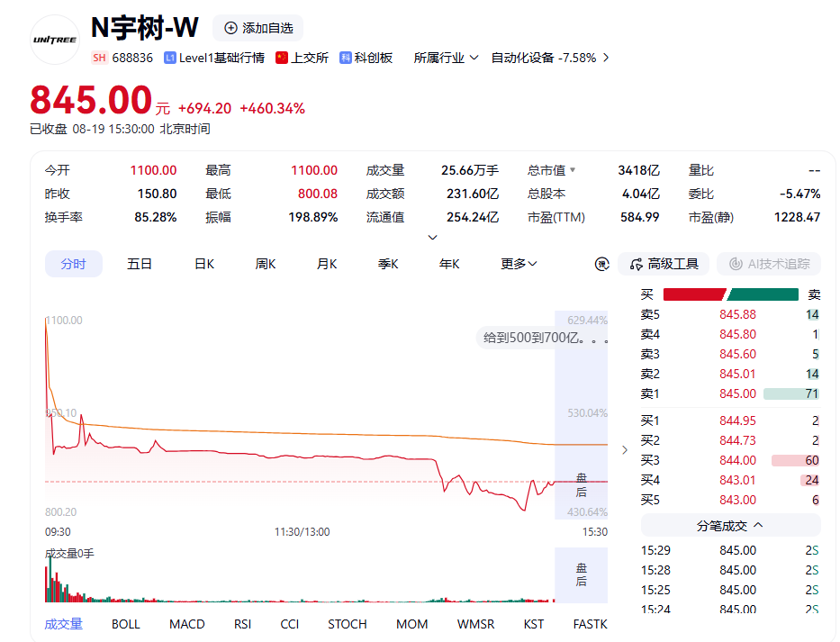This screenshot has height=642, width=840.
Task: Switch to 周K chart tab
Action: pyautogui.click(x=266, y=264)
